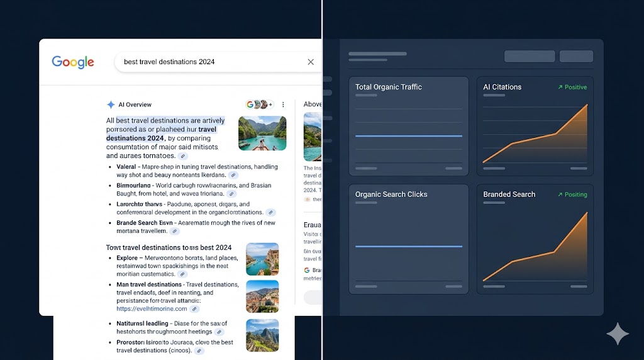Click the link chip on the Brande Search bullet
Image resolution: width=644 pixels, height=360 pixels.
click(x=175, y=232)
